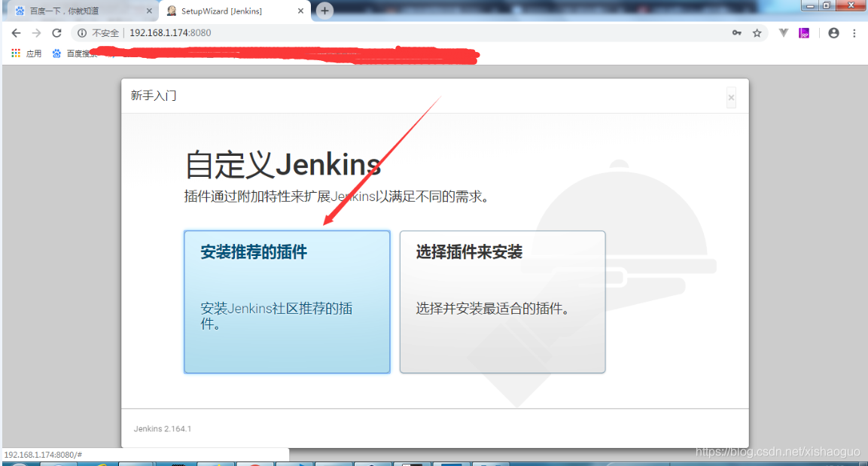Screen dimensions: 868x466
Task: Open the Chrome profile avatar
Action: (x=833, y=33)
